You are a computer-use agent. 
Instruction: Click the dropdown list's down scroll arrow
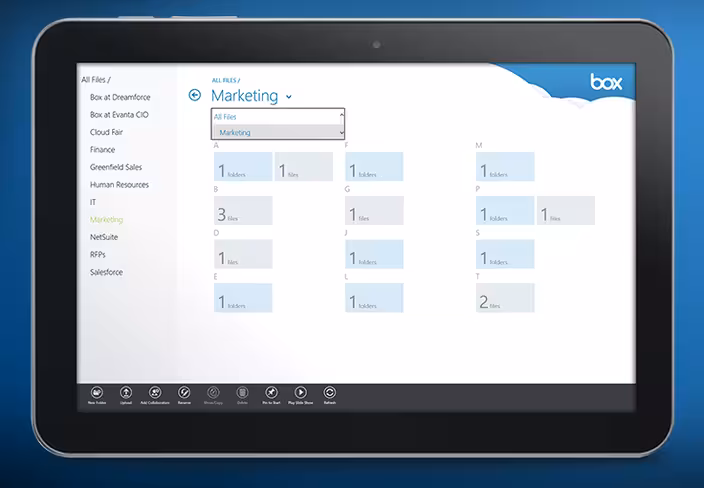point(342,132)
